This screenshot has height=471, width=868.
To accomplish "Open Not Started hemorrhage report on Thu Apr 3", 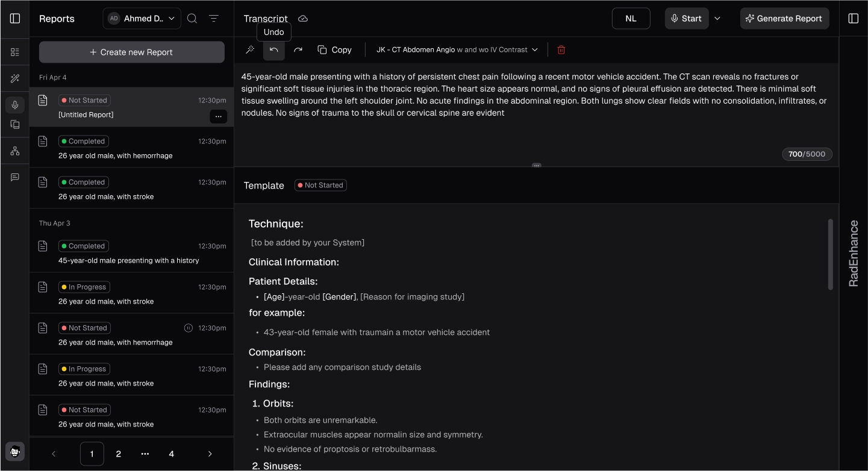I will click(x=131, y=334).
